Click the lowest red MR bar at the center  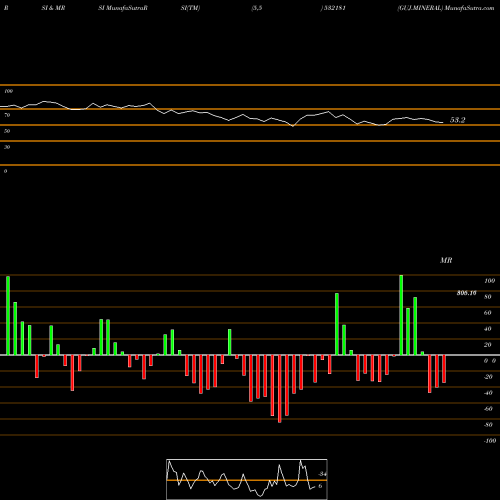(279, 389)
